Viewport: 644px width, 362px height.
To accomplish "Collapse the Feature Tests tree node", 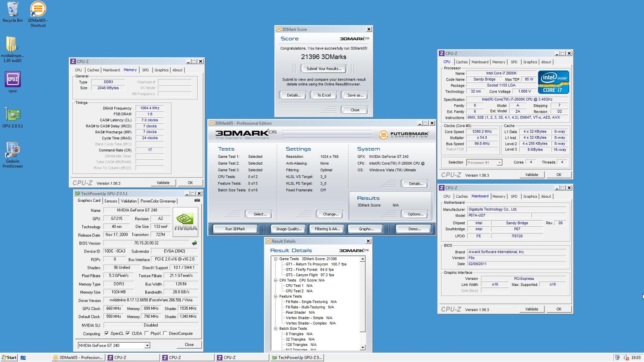I will pyautogui.click(x=276, y=296).
